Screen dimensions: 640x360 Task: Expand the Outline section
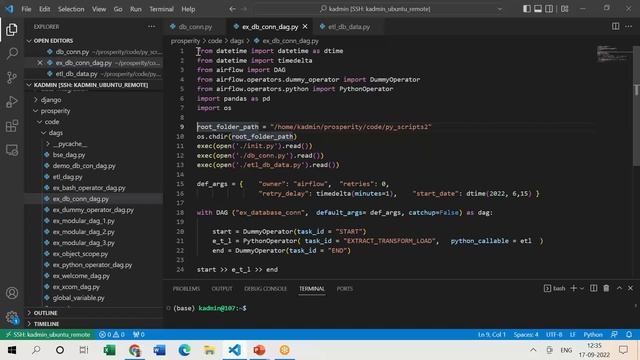pyautogui.click(x=45, y=313)
